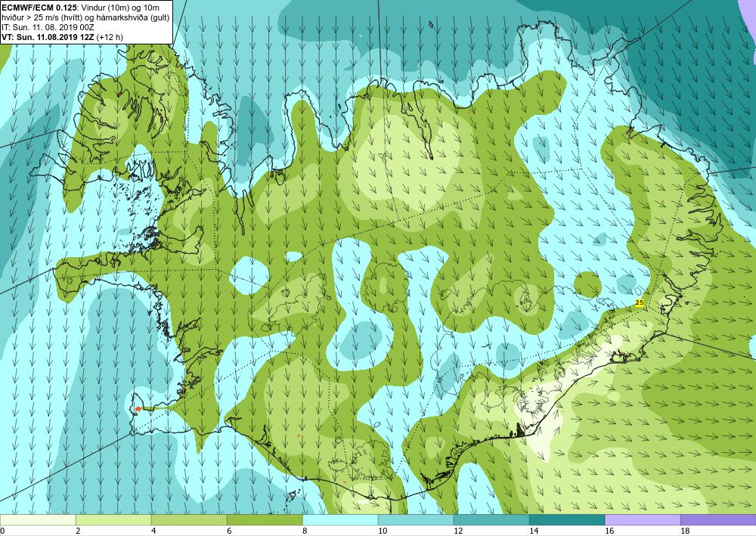Click the legend tick label 6
Viewport: 756px width, 536px height.
230,531
